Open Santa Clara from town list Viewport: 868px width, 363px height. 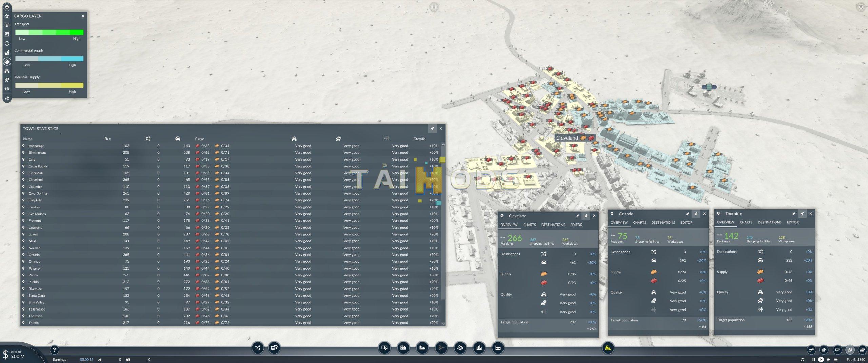point(231,295)
